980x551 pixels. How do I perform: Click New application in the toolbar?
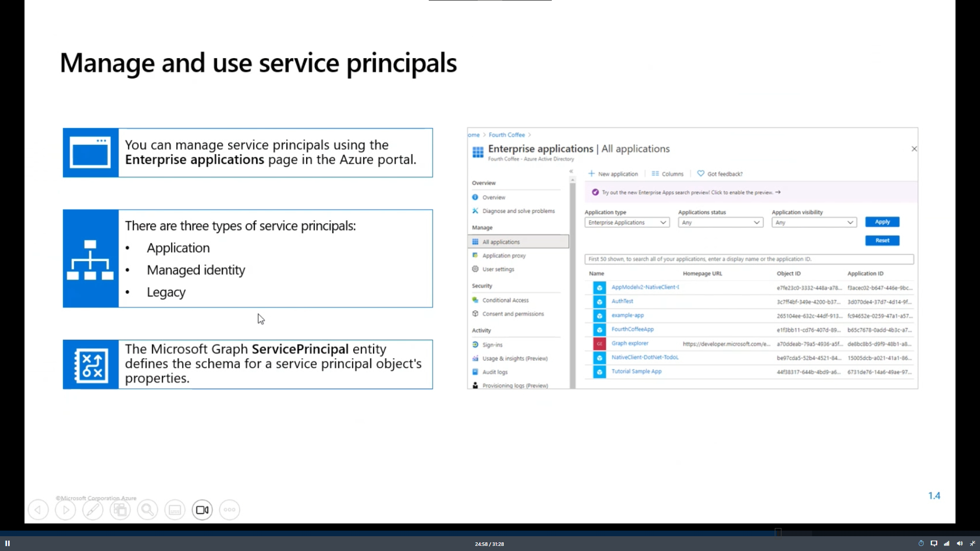613,174
